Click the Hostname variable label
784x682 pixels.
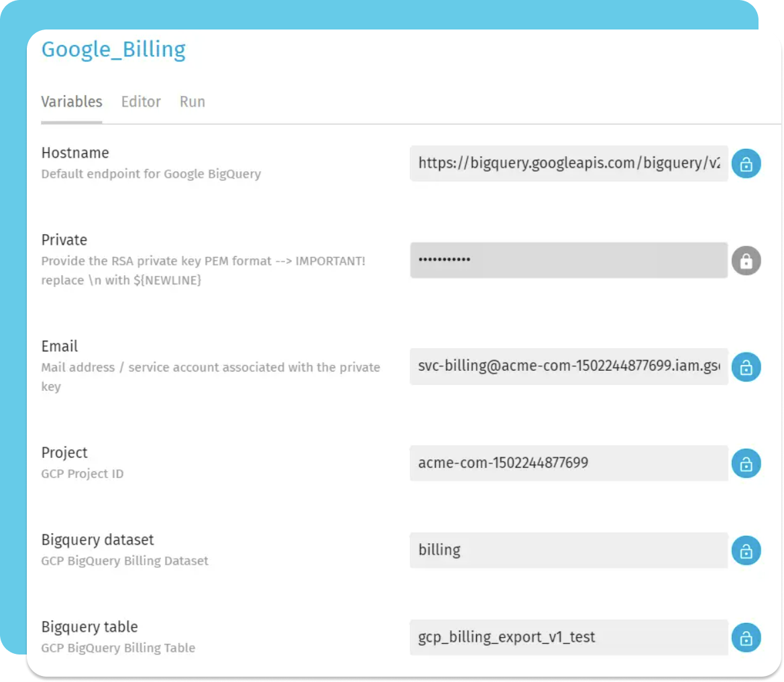[75, 152]
